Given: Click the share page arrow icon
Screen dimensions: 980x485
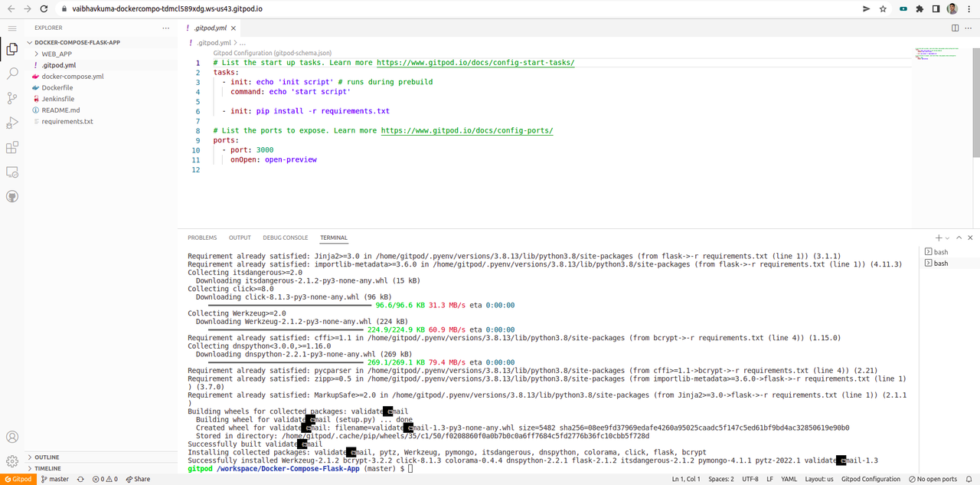Looking at the screenshot, I should tap(866, 8).
